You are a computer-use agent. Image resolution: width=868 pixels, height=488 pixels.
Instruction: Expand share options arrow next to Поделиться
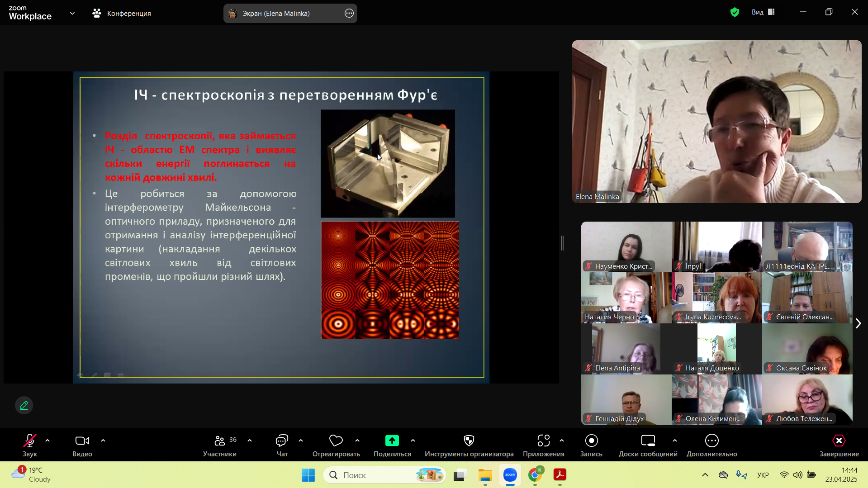pos(413,441)
